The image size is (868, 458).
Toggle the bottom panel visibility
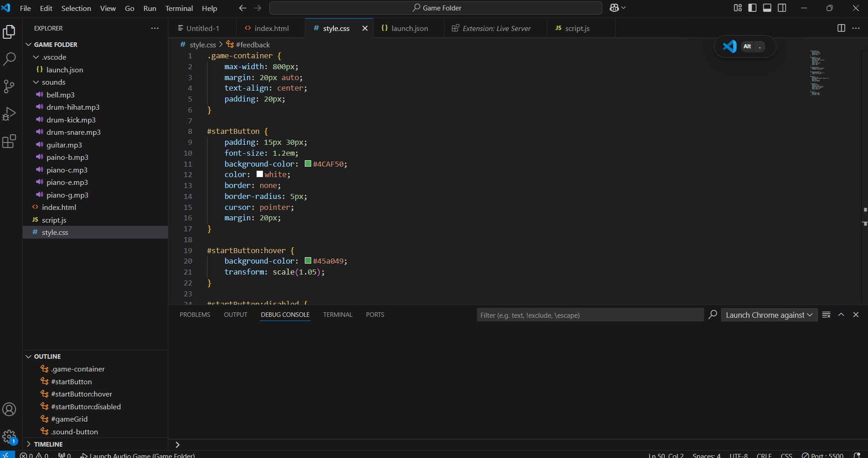coord(767,8)
